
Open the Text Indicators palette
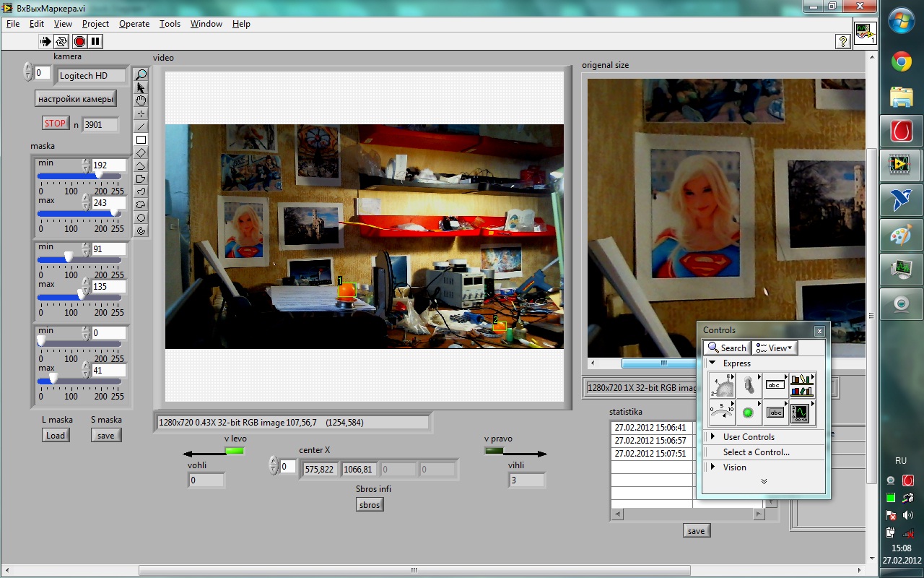(x=775, y=413)
